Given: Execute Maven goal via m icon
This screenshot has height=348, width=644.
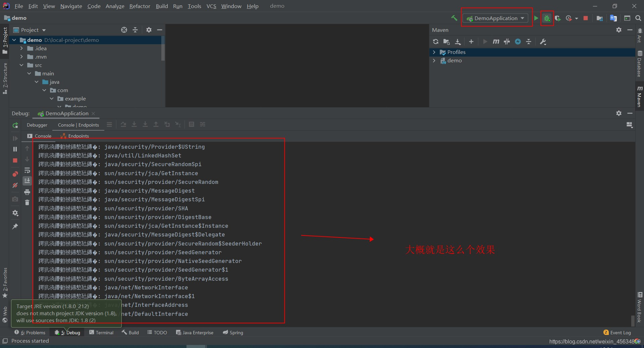Looking at the screenshot, I should pos(496,42).
